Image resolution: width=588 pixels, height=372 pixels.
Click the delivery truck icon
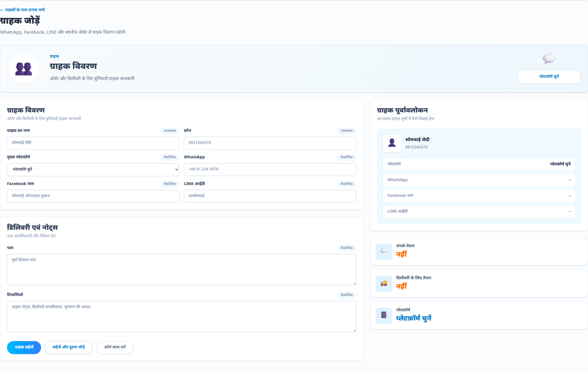(x=384, y=283)
